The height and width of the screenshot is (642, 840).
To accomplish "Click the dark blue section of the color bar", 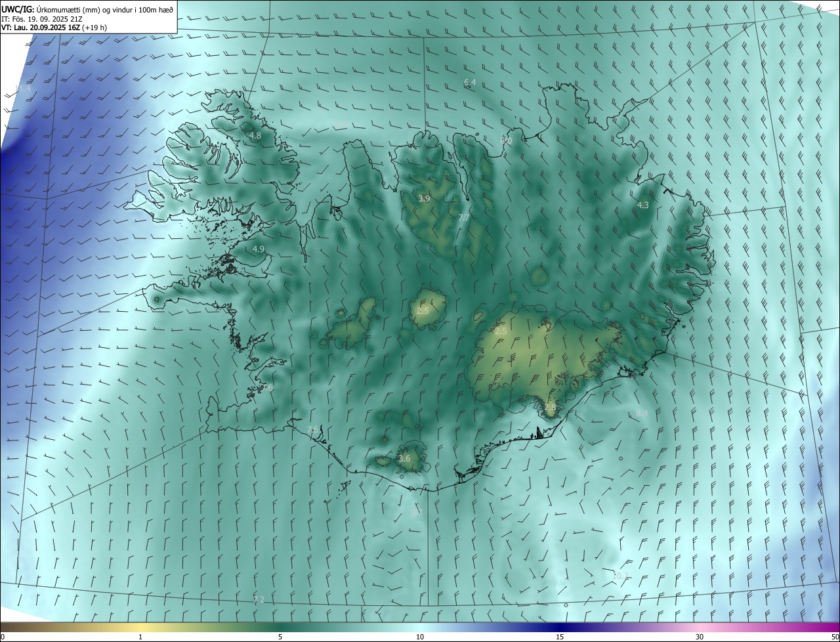I will [560, 627].
